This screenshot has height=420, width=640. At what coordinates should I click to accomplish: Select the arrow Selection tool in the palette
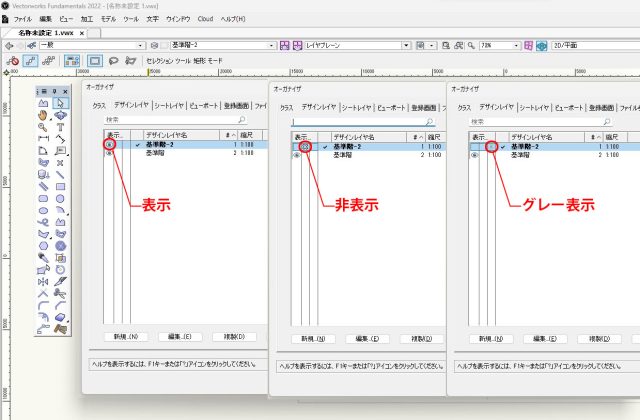click(x=61, y=102)
